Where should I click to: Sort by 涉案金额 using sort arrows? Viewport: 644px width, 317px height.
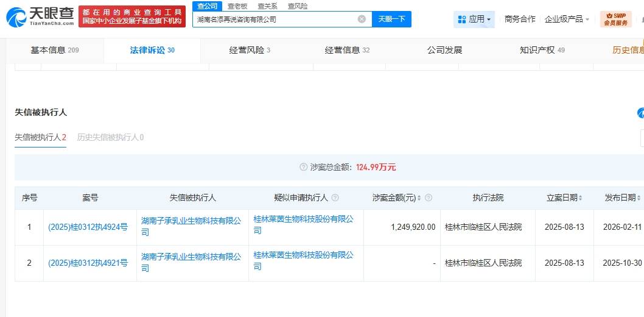[x=419, y=198]
